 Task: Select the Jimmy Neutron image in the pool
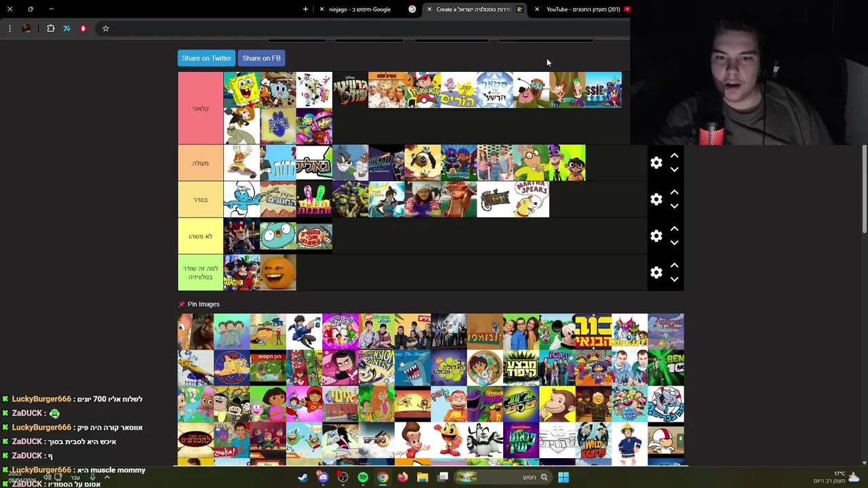point(412,441)
